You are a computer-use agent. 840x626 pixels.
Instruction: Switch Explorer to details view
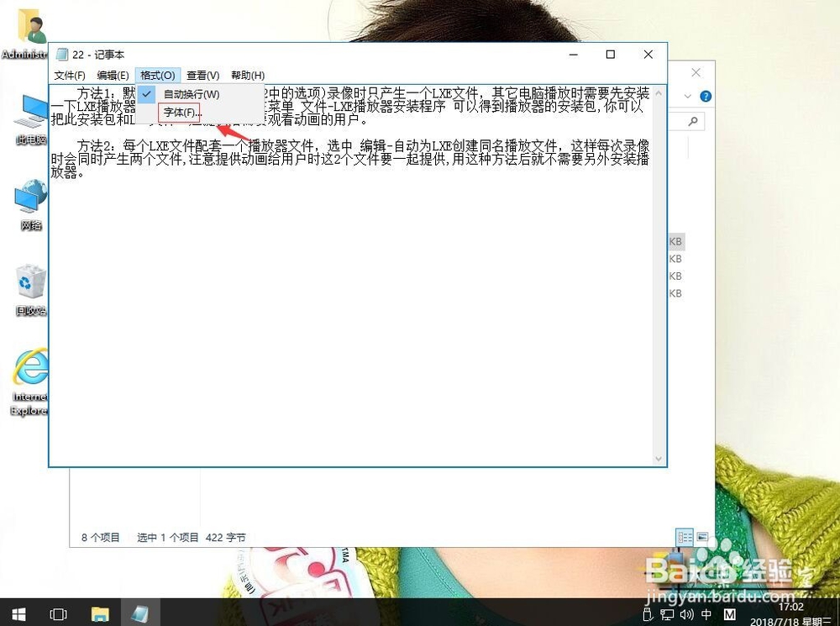(x=685, y=538)
